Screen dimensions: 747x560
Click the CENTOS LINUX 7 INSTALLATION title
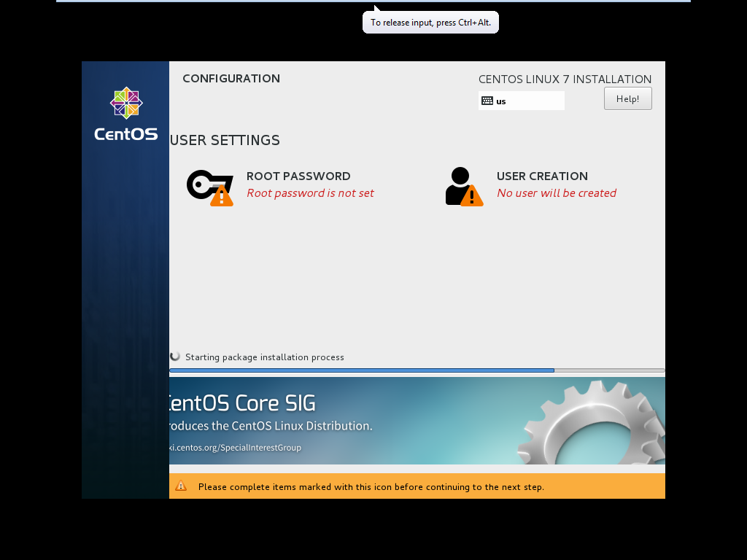tap(565, 79)
